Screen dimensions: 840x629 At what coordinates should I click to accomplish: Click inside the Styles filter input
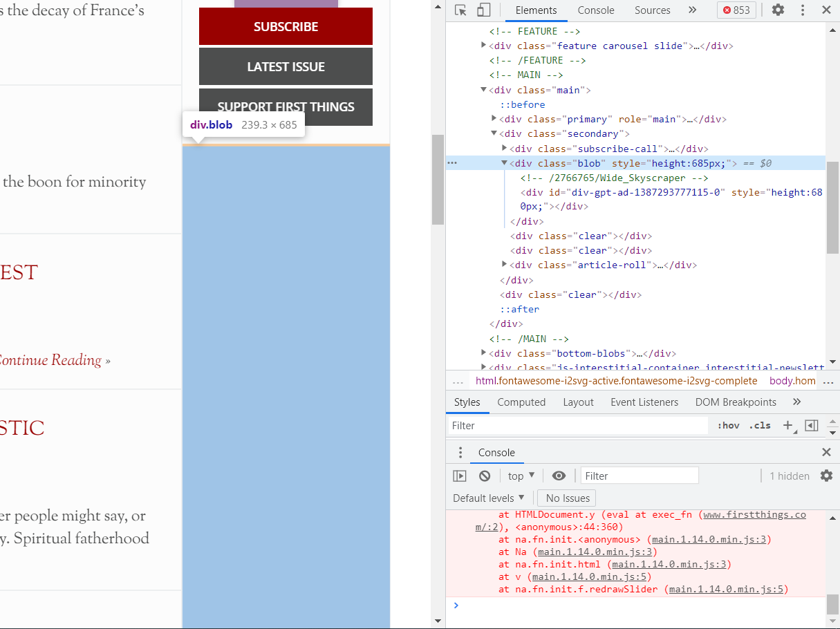577,425
